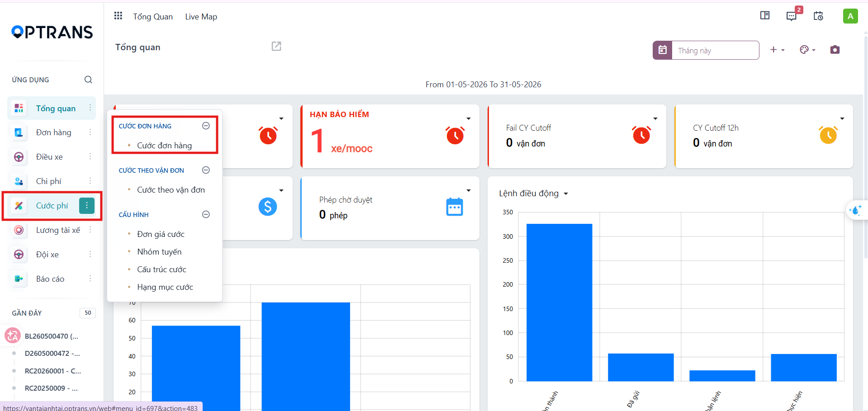The width and height of the screenshot is (868, 411).
Task: Open recent record D2605000472
Action: 52,354
